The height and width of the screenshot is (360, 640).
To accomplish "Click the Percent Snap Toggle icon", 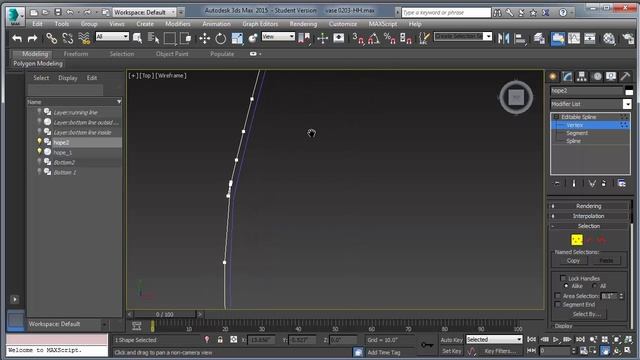I will tap(390, 38).
